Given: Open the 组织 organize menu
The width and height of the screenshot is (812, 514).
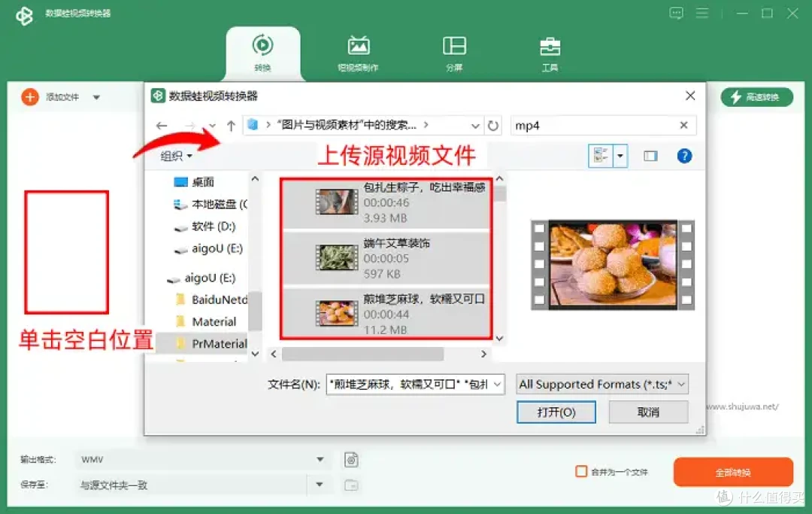Looking at the screenshot, I should (x=176, y=156).
